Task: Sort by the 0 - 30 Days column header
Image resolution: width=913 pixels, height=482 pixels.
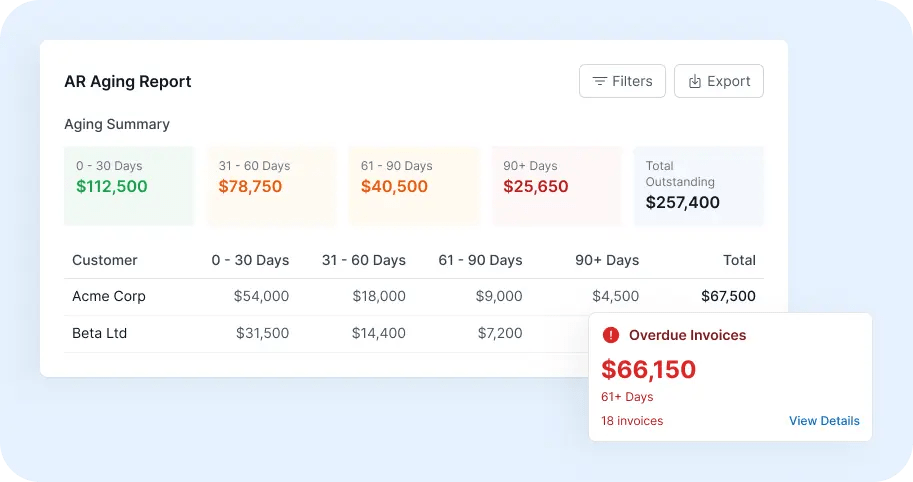Action: 250,260
